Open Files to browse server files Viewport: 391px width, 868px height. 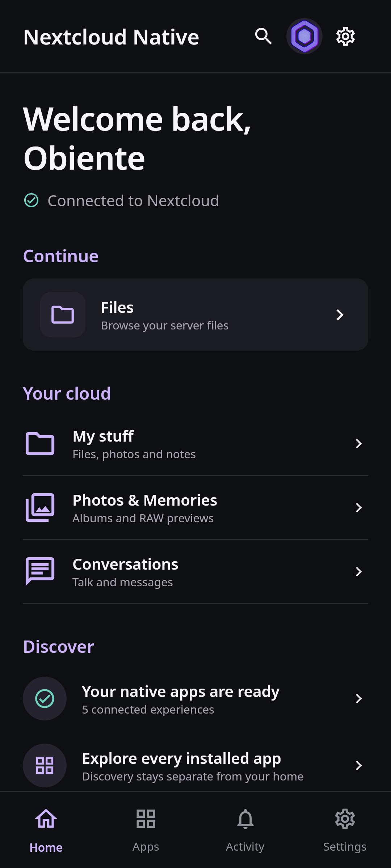pyautogui.click(x=195, y=315)
